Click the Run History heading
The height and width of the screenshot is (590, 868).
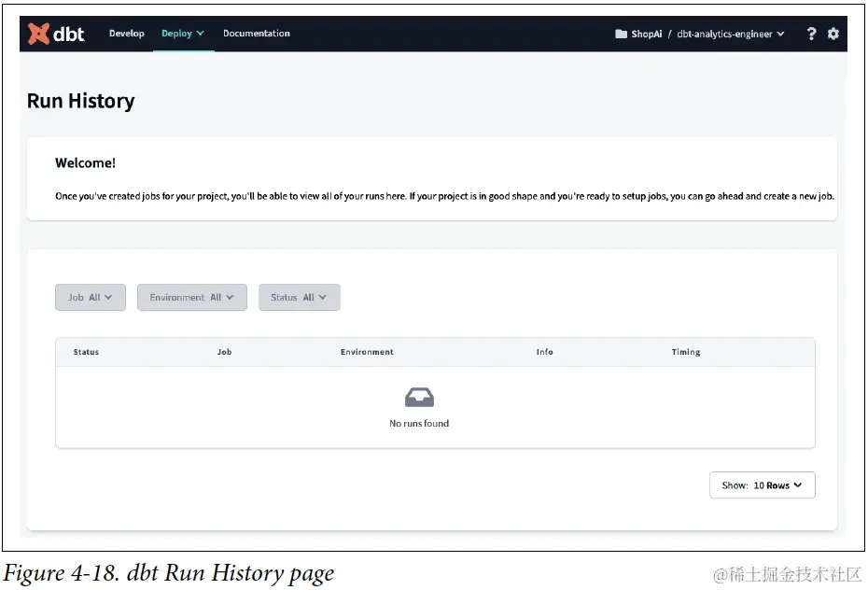[81, 101]
